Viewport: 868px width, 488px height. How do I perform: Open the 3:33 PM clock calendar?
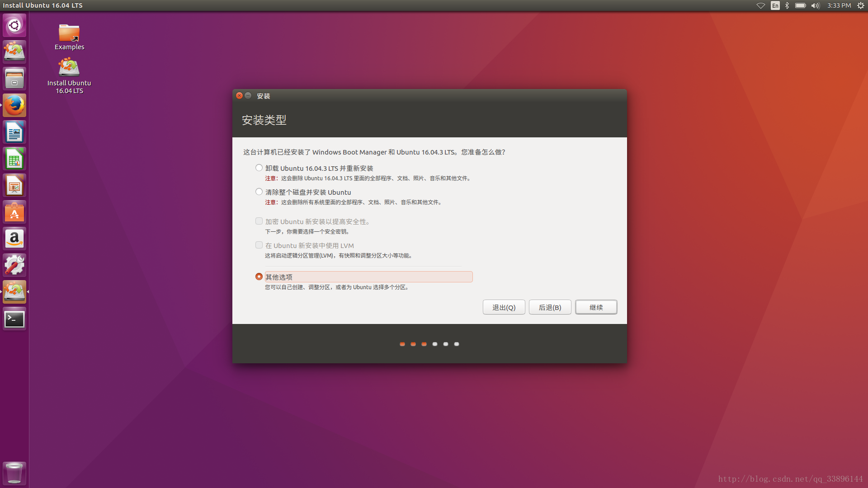(x=839, y=5)
